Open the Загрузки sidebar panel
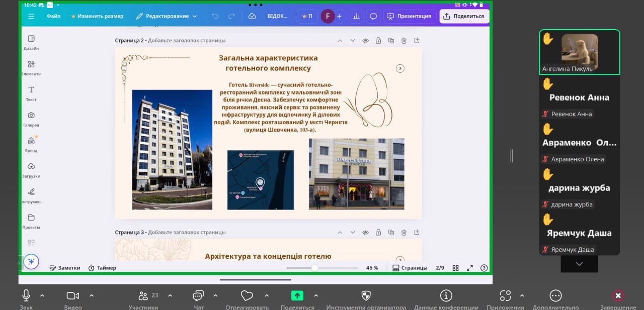The image size is (644, 310). pyautogui.click(x=31, y=170)
